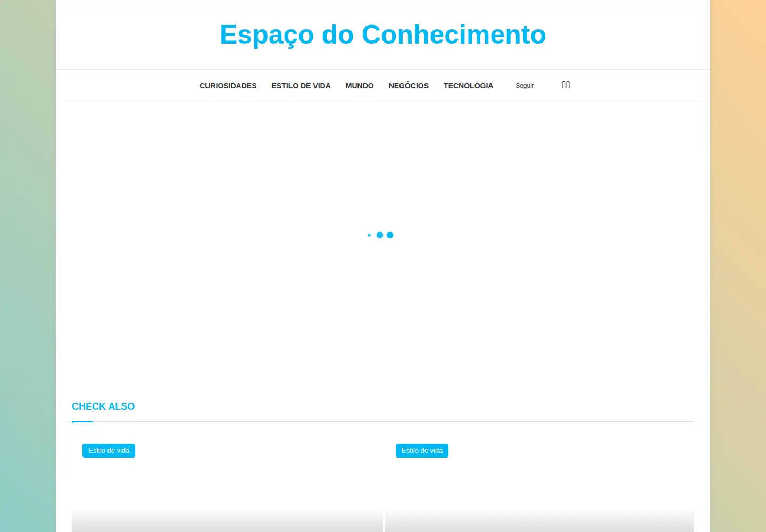Click the Estilo de vida badge on second card
766x532 pixels.
(422, 451)
